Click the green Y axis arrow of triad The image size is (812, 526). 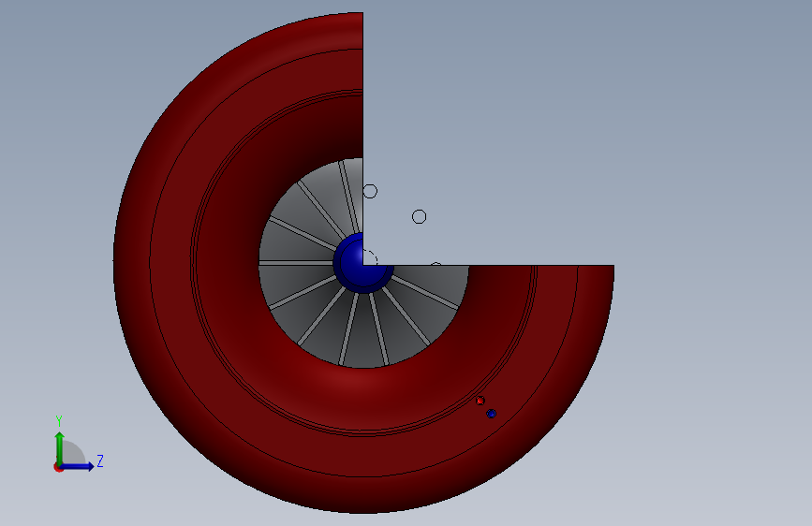click(x=60, y=447)
